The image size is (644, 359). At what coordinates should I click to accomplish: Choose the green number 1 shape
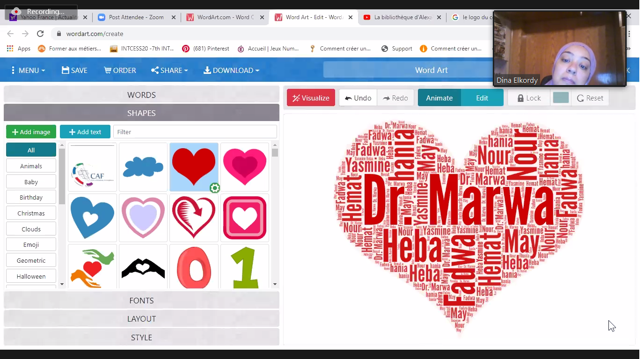(245, 268)
